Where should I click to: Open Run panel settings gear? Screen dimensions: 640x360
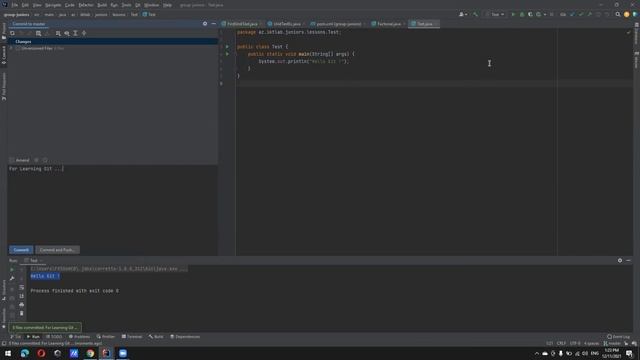620,260
